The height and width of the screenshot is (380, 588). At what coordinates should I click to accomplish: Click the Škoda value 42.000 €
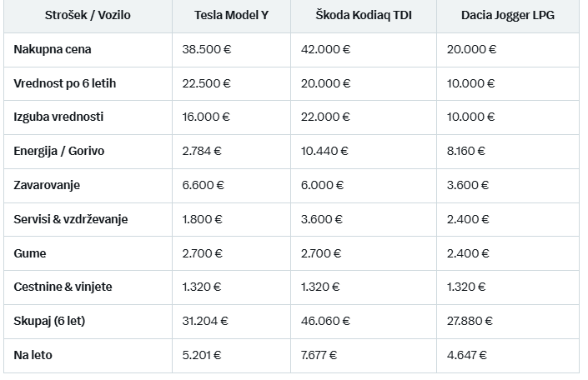325,49
